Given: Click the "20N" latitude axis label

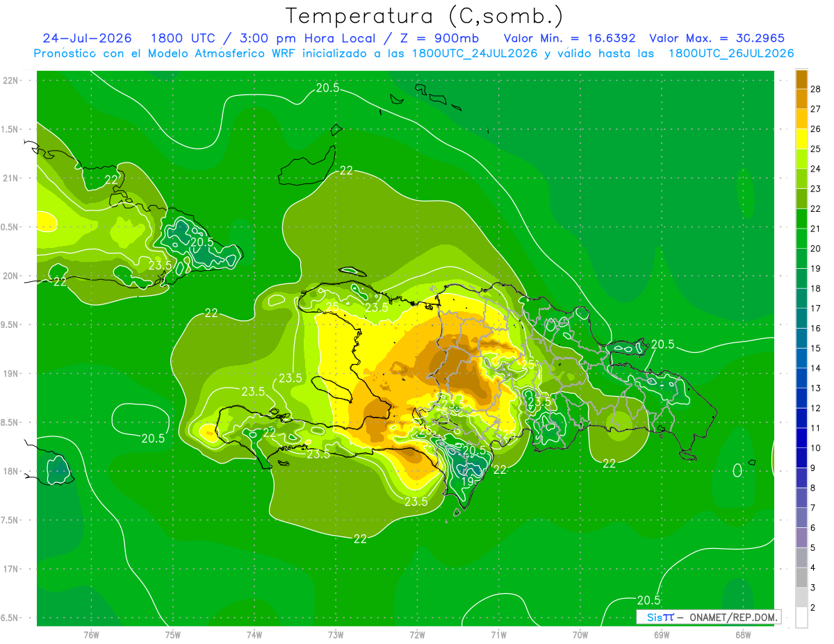Looking at the screenshot, I should [10, 276].
